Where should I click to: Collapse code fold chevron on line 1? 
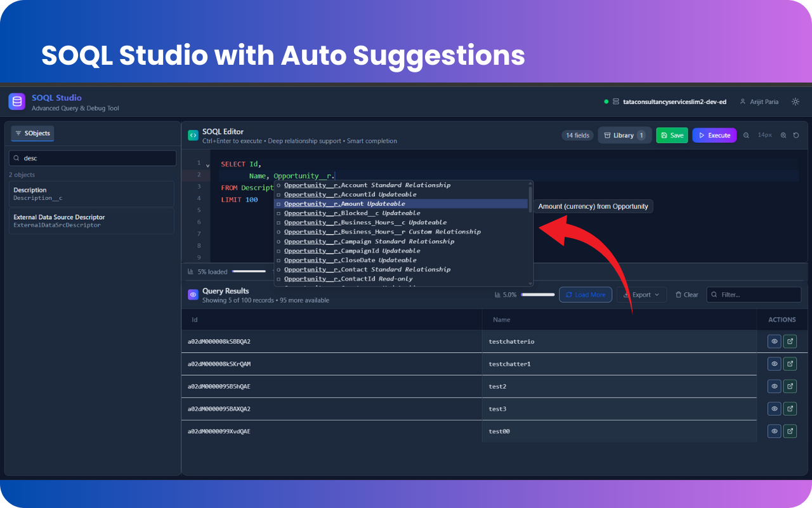tap(207, 164)
